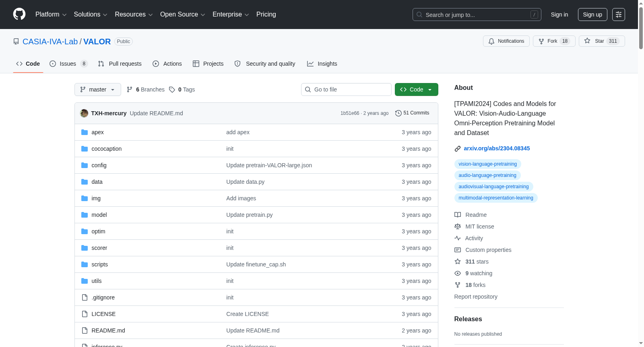This screenshot has height=347, width=644.
Task: Expand the Open Source menu
Action: point(183,15)
